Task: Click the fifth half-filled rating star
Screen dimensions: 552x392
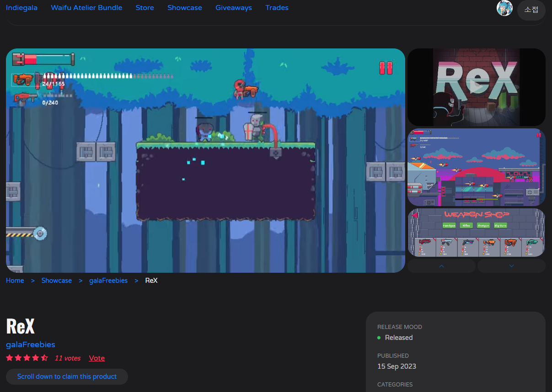Action: (44, 358)
